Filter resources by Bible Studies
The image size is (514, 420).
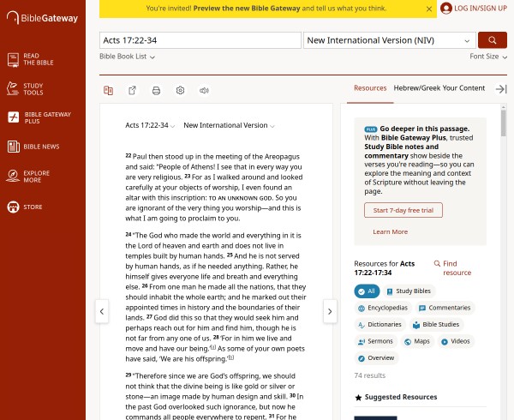(x=436, y=325)
